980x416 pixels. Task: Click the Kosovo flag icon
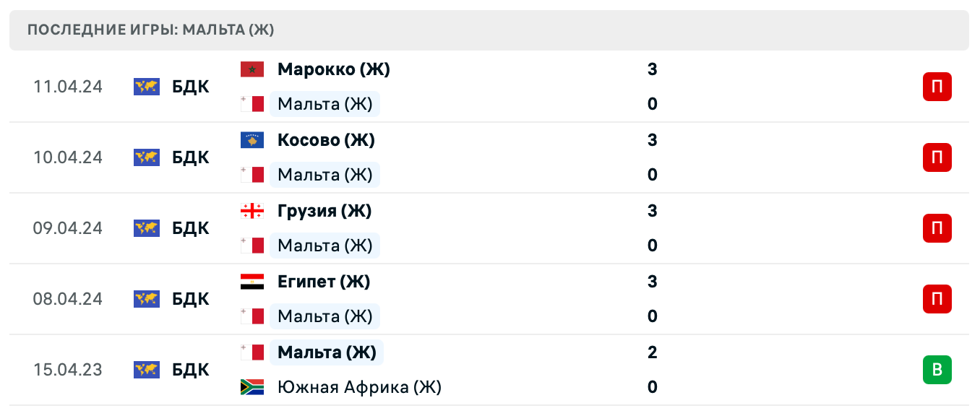[x=252, y=140]
